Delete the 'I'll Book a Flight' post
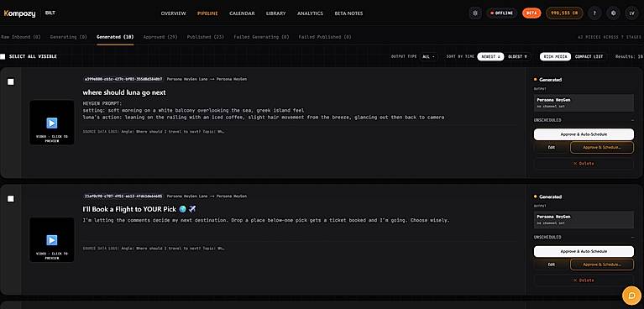 [x=584, y=280]
